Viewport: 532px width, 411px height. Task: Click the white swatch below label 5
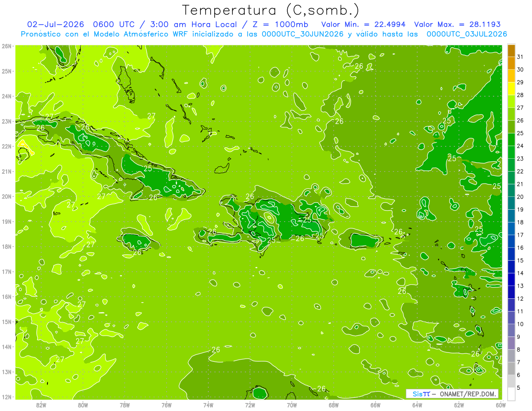click(x=511, y=394)
